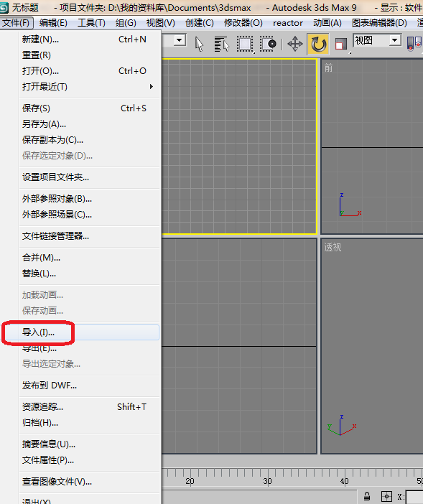Screen dimensions: 423x504
Task: Toggle Absolute Mode Transform Type-In icon
Action: tap(386, 497)
